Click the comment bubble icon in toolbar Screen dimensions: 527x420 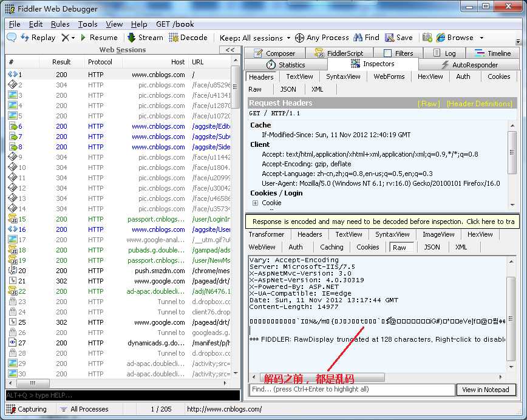pyautogui.click(x=12, y=38)
